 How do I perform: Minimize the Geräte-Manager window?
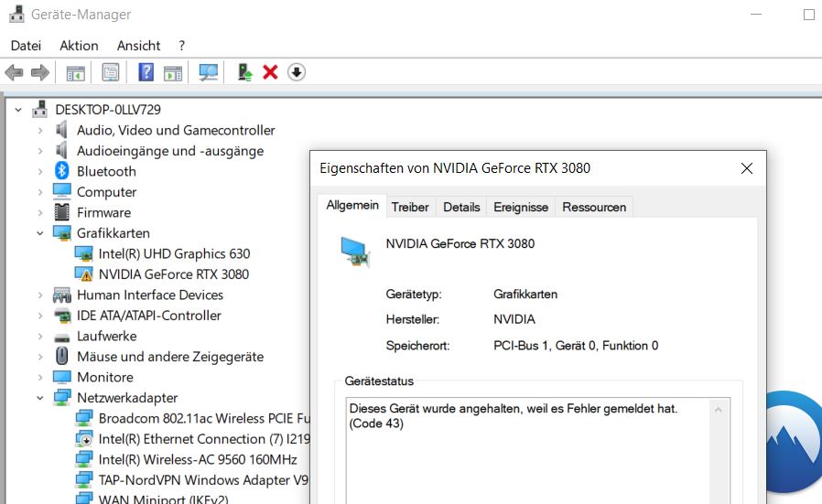click(x=755, y=15)
